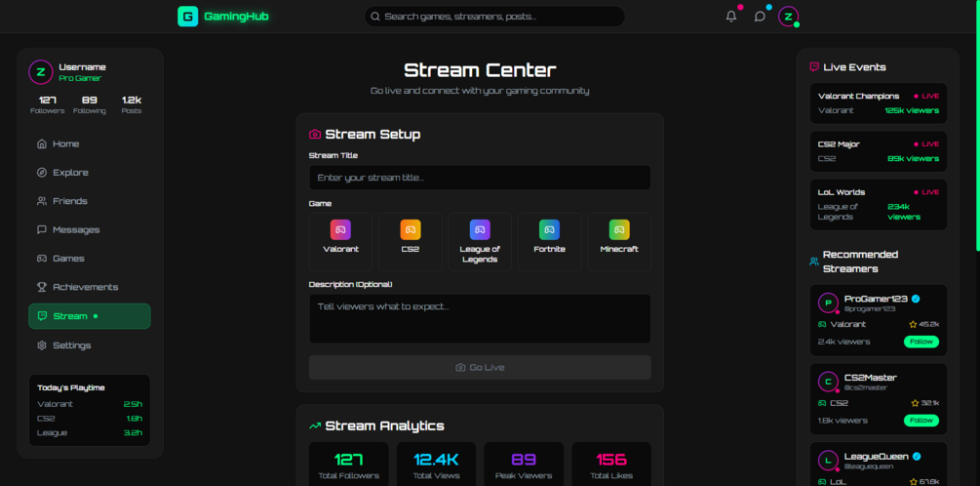Click the GamingHub brand name
Viewport: 980px width, 486px height.
coord(236,17)
